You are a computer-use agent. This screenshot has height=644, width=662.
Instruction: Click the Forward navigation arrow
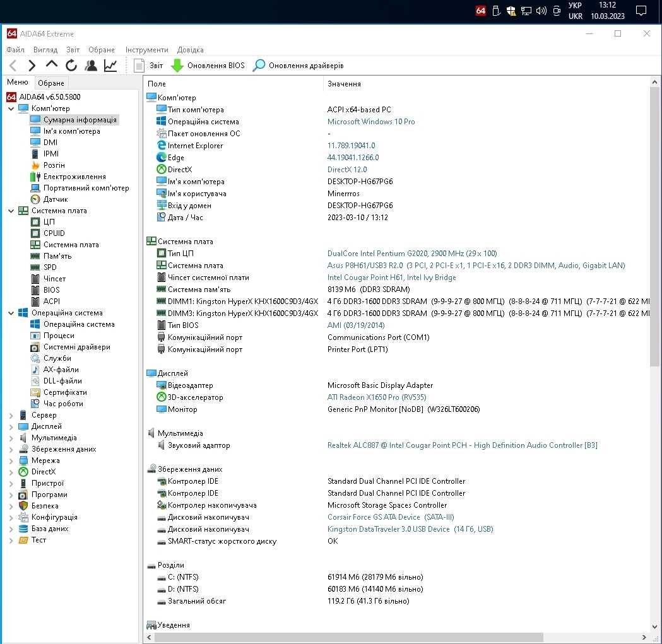click(32, 66)
